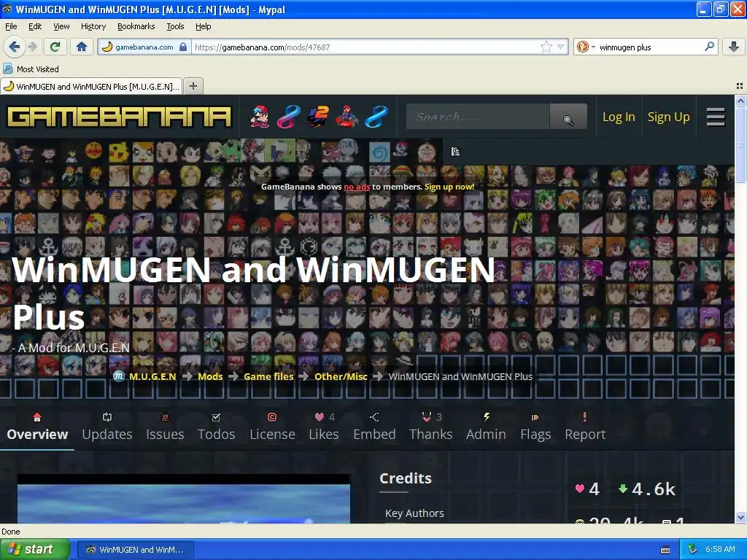Click the green download count arrow
747x560 pixels.
[x=646, y=489]
